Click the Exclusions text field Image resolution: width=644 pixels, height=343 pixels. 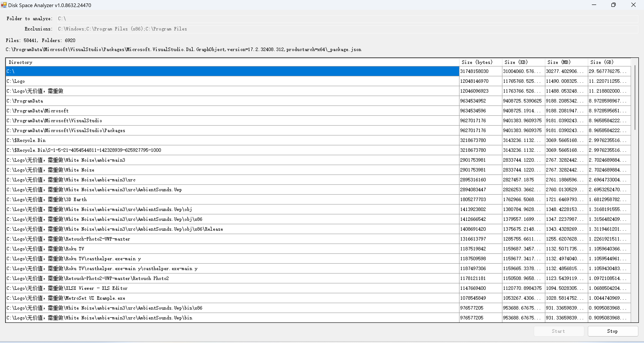(x=348, y=29)
